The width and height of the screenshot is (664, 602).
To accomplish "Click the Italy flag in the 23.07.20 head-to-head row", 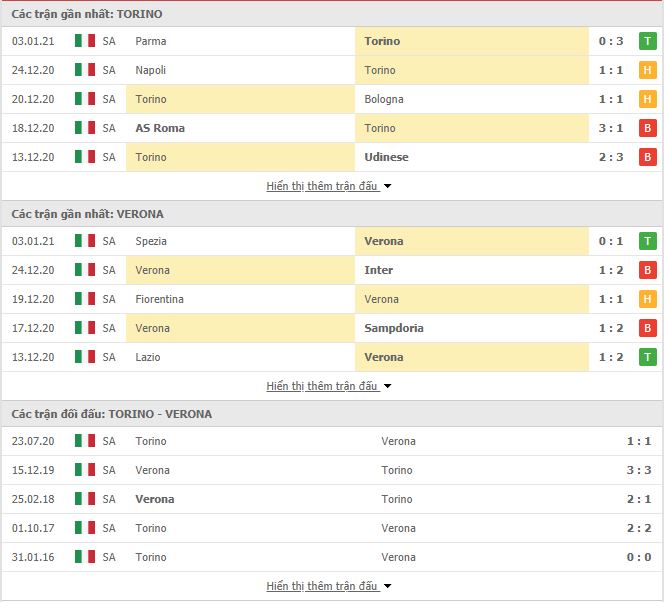I will (85, 441).
